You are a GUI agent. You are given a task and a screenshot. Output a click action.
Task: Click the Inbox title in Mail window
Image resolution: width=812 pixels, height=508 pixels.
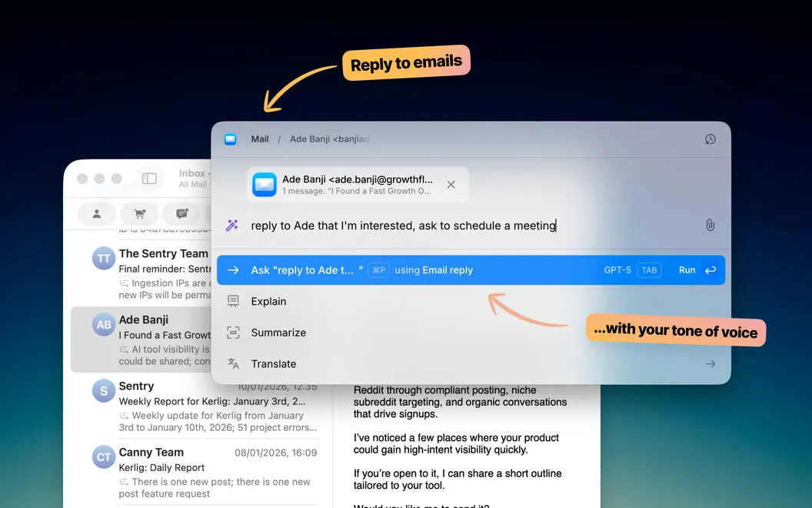tap(192, 173)
